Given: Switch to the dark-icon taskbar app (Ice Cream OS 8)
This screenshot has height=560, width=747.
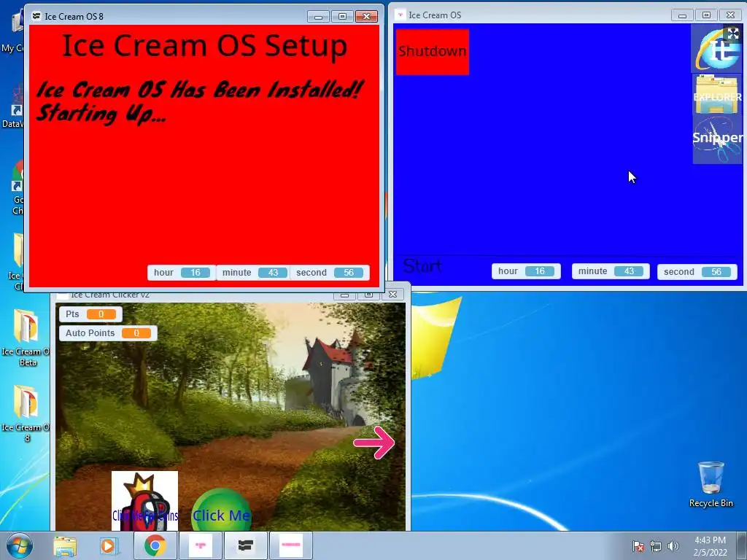Looking at the screenshot, I should 245,545.
